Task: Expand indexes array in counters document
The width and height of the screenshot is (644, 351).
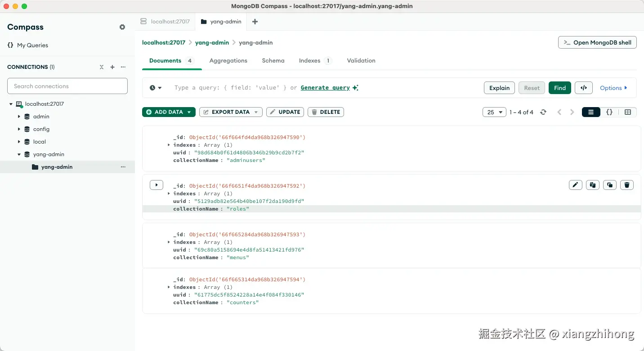Action: [x=169, y=287]
